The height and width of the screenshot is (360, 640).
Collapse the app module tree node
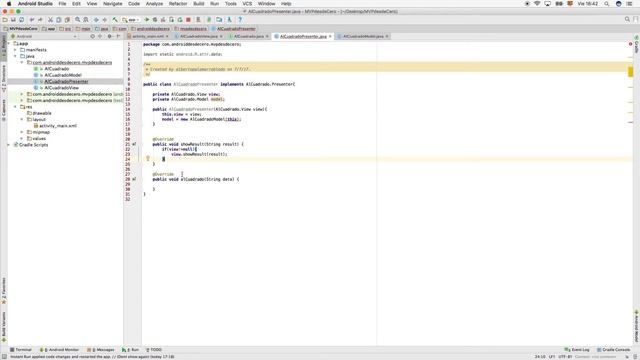(x=9, y=43)
